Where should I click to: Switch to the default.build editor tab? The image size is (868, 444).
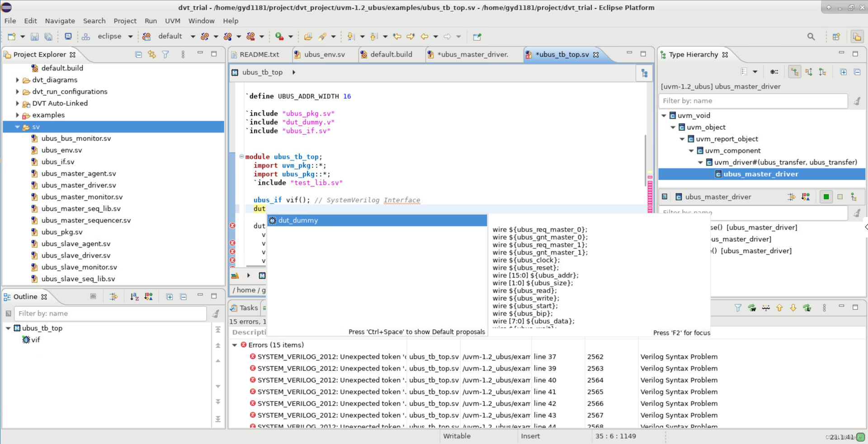(x=391, y=54)
